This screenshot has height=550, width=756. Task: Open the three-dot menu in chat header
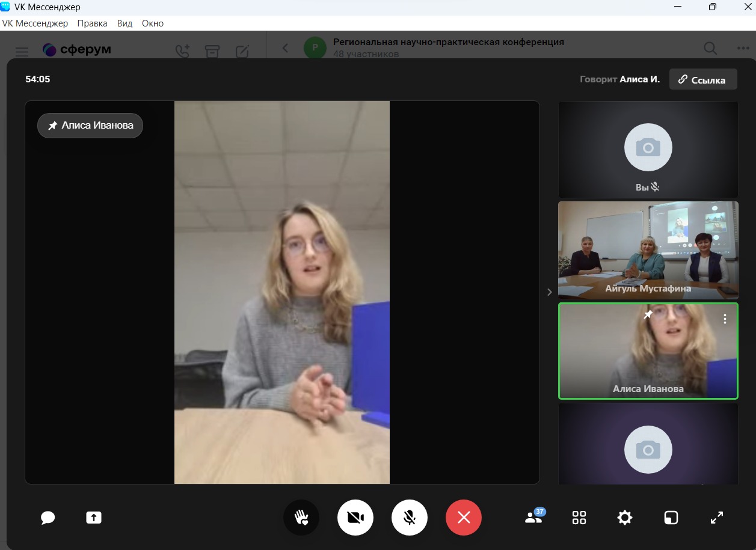tap(743, 49)
